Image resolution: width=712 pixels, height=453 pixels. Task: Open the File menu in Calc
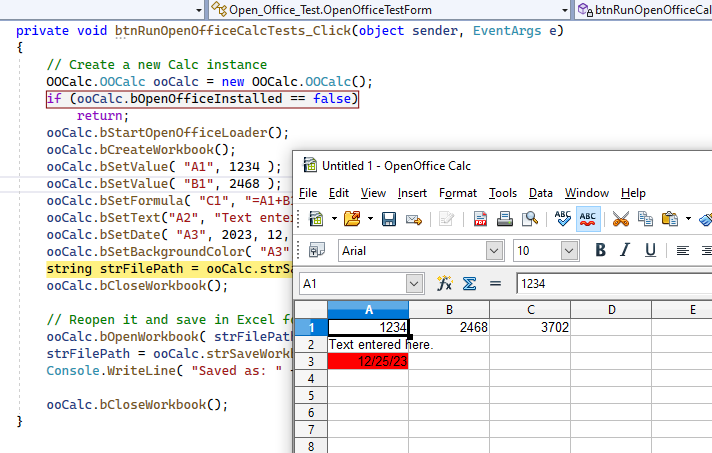click(x=308, y=193)
